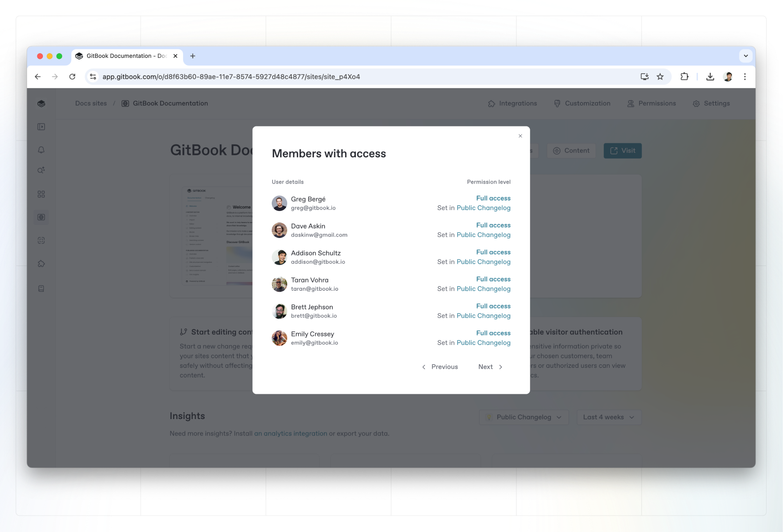Expand the browser tab search chevron

[x=746, y=56]
